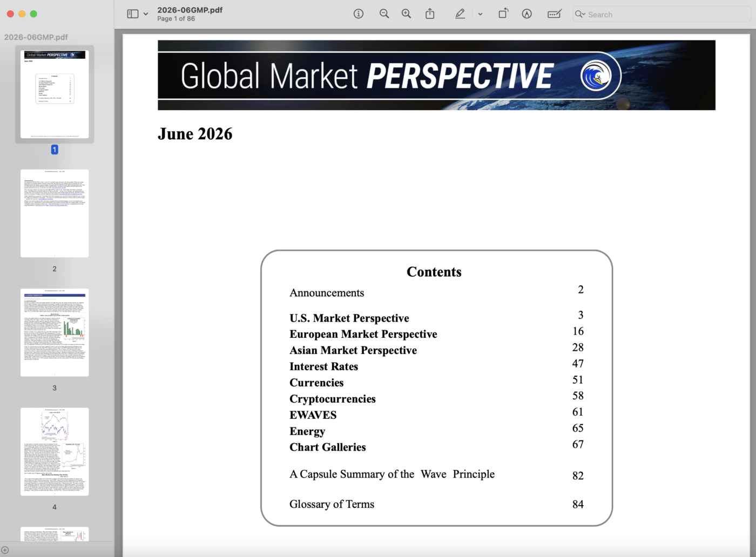Open the Cryptocurrencies contents entry

333,399
